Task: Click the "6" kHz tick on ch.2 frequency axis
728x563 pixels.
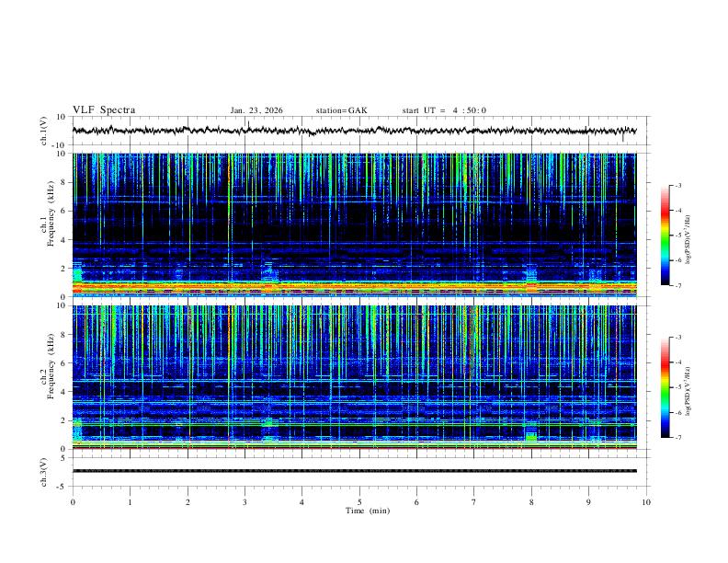Action: pos(63,363)
